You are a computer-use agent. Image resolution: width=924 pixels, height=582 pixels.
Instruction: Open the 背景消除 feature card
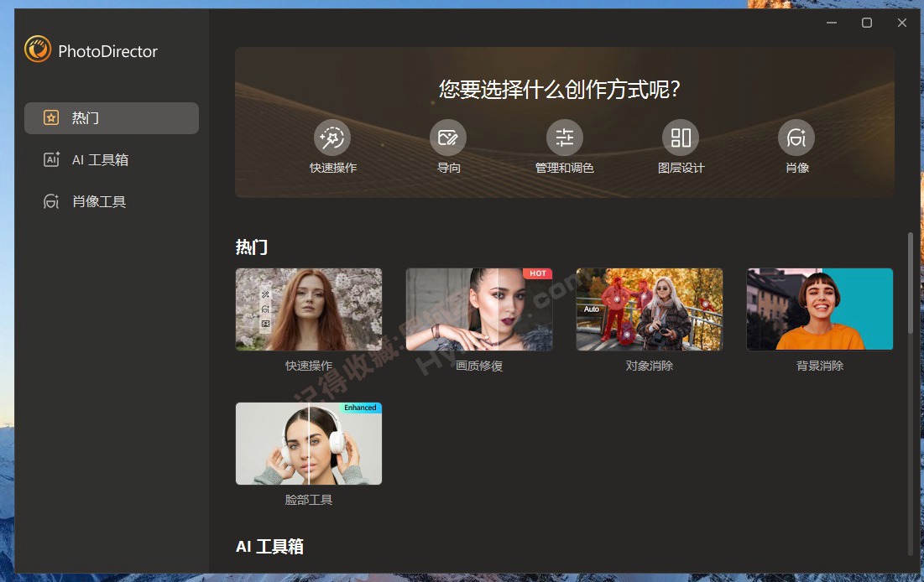tap(819, 309)
